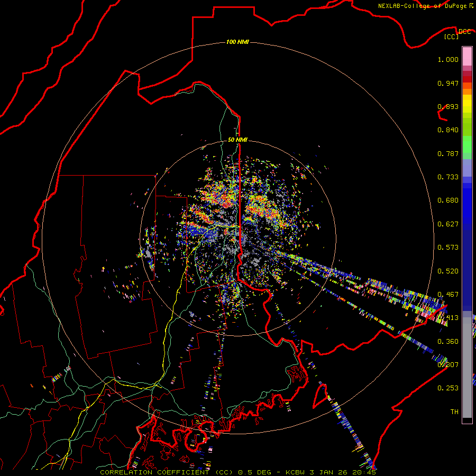Viewport: 476px width, 476px height.
Task: Click the 0.520 color scale value
Action: click(x=448, y=271)
